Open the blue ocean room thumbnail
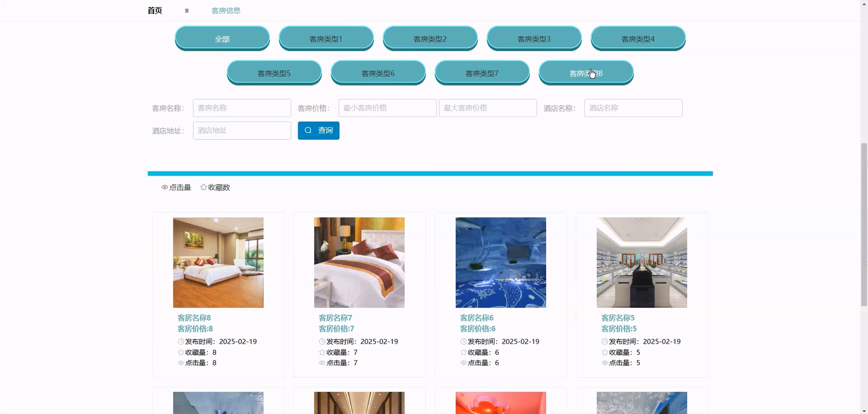The image size is (868, 414). 501,262
